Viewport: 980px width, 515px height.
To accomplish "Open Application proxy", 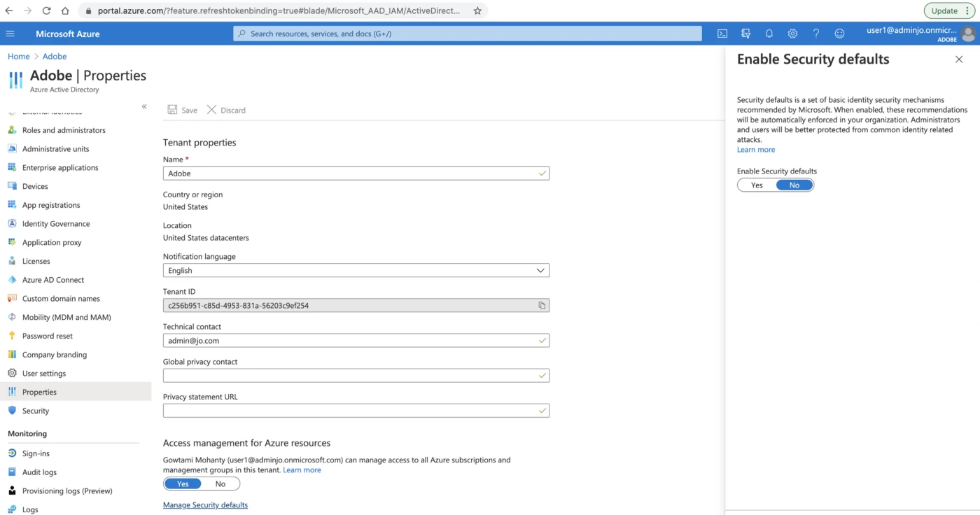I will [52, 243].
